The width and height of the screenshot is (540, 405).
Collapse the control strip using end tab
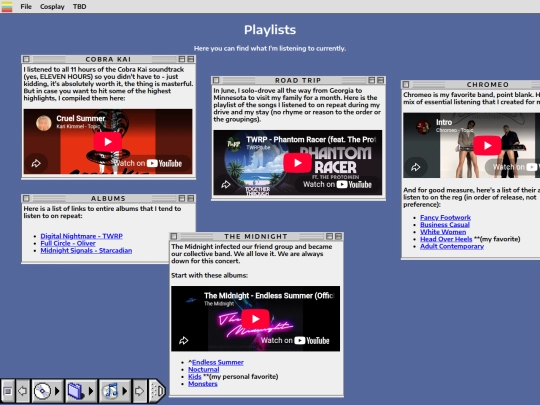tap(157, 391)
